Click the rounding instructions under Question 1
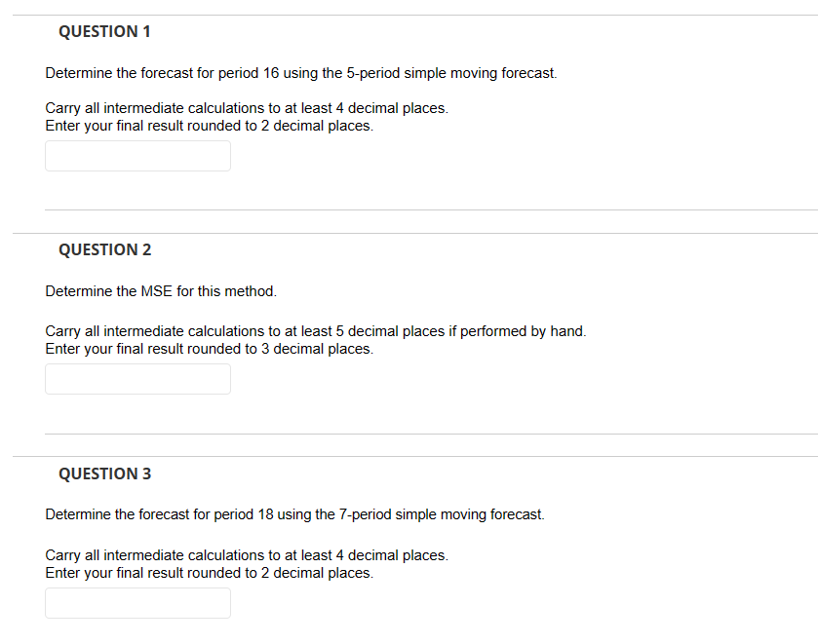Image resolution: width=818 pixels, height=644 pixels. [x=246, y=116]
